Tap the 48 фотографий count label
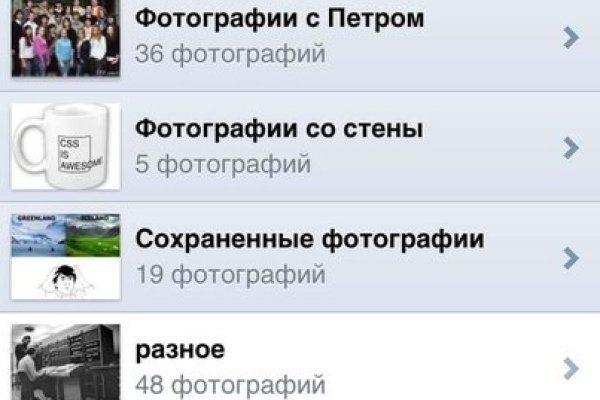Image resolution: width=600 pixels, height=400 pixels. point(230,385)
